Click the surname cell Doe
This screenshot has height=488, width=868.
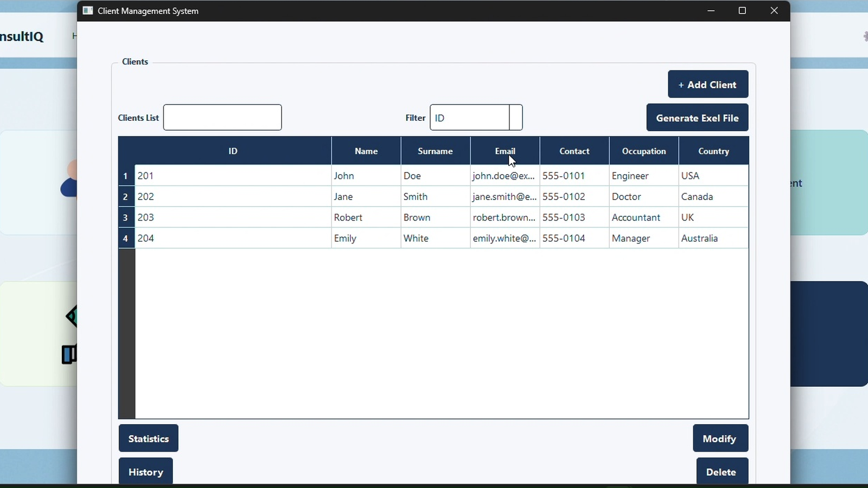coord(436,176)
